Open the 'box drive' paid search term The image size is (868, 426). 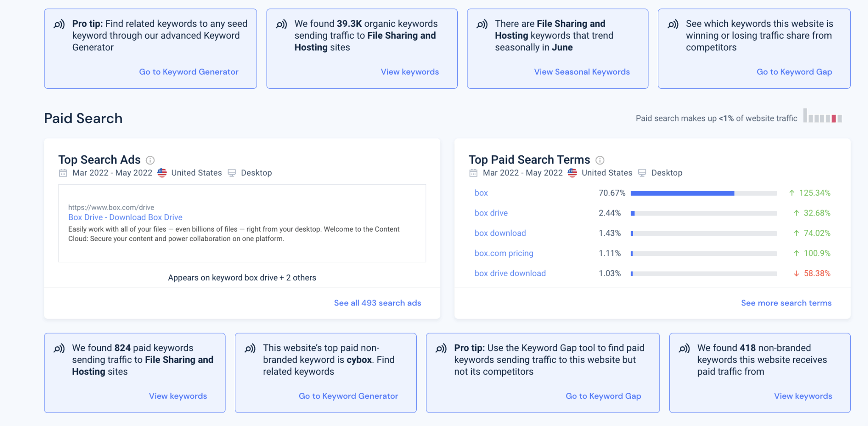[x=491, y=213]
